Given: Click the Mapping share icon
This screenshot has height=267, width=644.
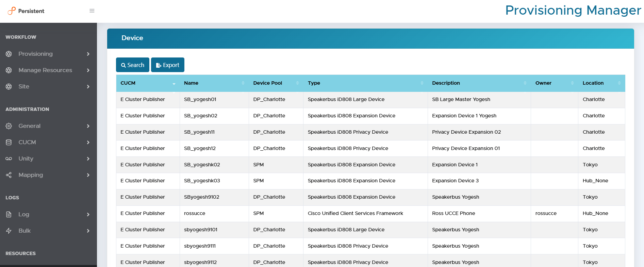Looking at the screenshot, I should point(9,175).
